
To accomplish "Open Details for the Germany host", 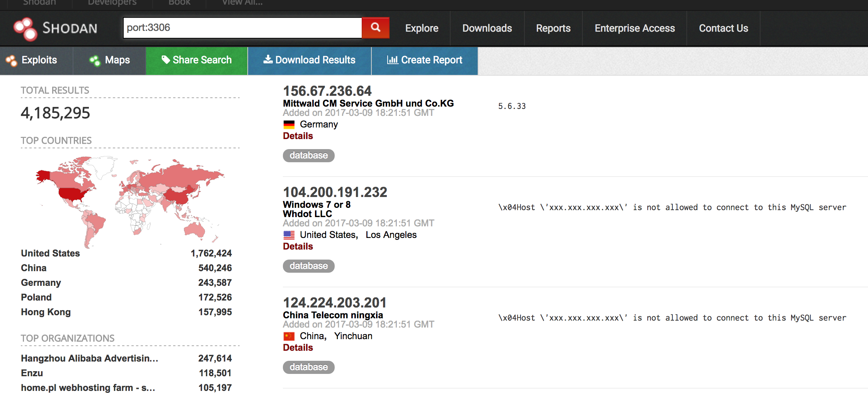I will pos(298,136).
